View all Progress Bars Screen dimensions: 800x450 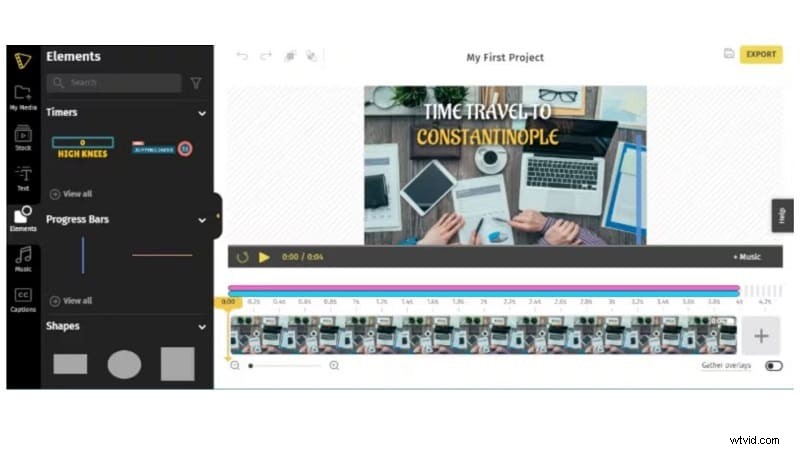tap(71, 301)
